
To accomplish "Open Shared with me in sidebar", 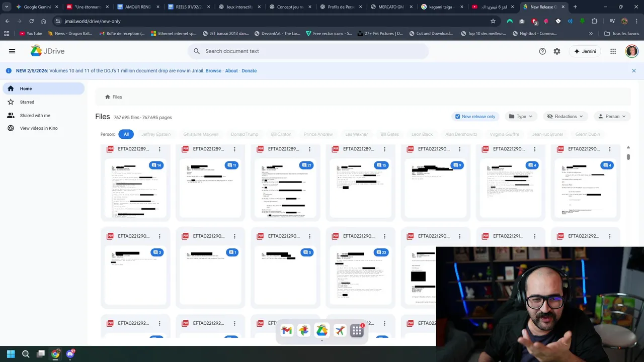I will click(x=43, y=115).
